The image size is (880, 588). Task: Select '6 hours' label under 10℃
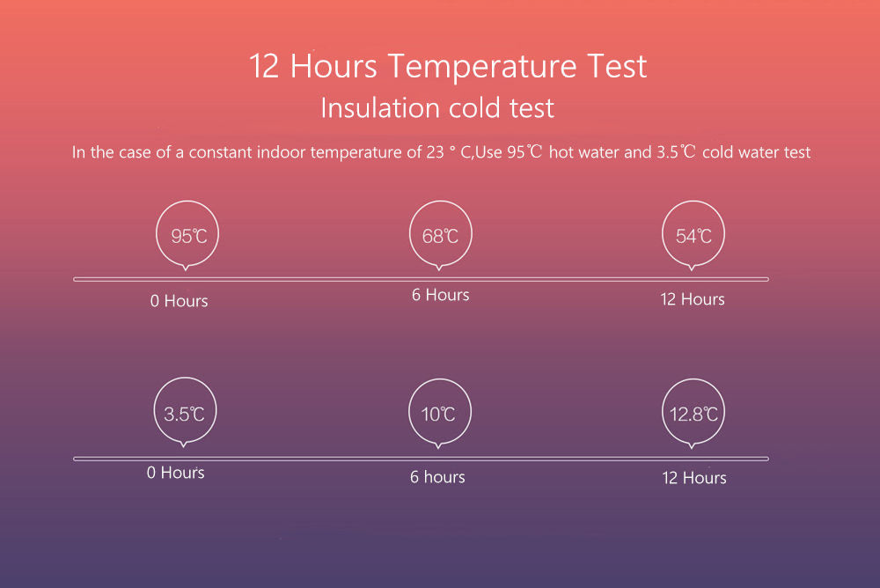[x=437, y=477]
